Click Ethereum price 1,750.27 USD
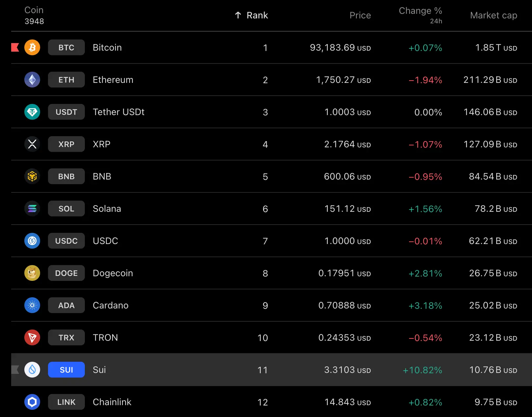 tap(343, 80)
